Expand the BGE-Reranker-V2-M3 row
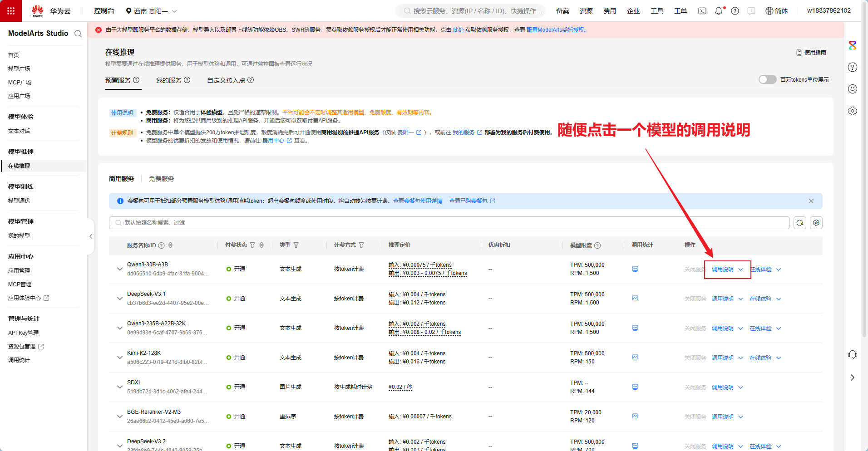The height and width of the screenshot is (451, 868). pos(120,417)
